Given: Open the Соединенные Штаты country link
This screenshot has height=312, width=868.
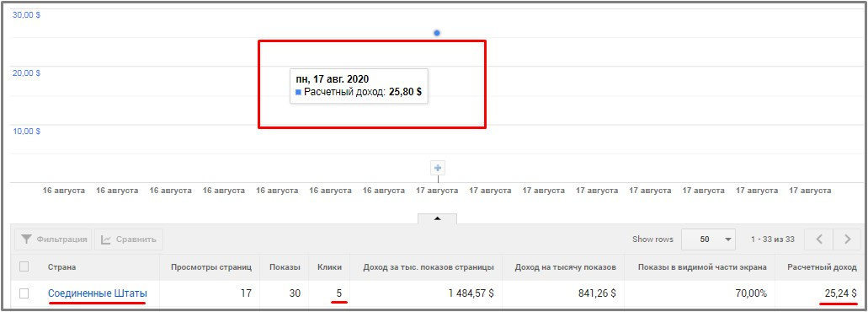Looking at the screenshot, I should click(98, 293).
